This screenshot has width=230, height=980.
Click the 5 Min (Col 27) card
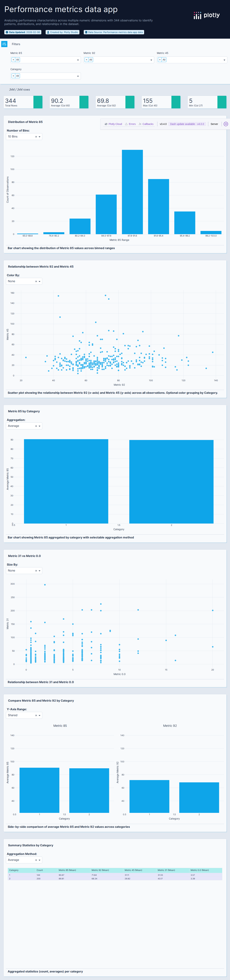207,102
